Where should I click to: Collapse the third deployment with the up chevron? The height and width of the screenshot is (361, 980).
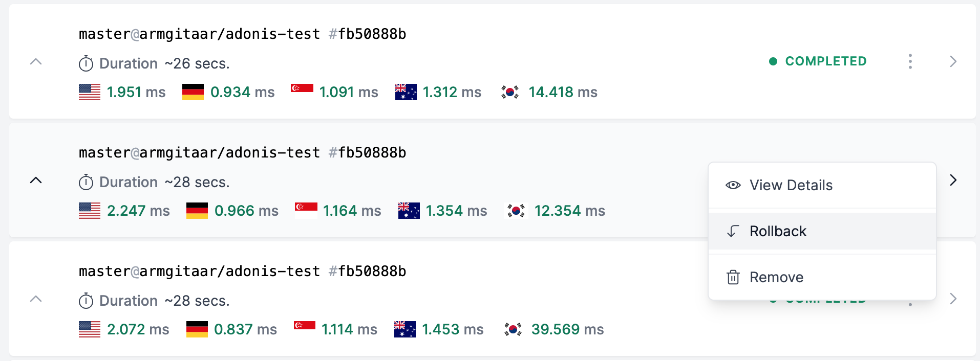coord(36,299)
